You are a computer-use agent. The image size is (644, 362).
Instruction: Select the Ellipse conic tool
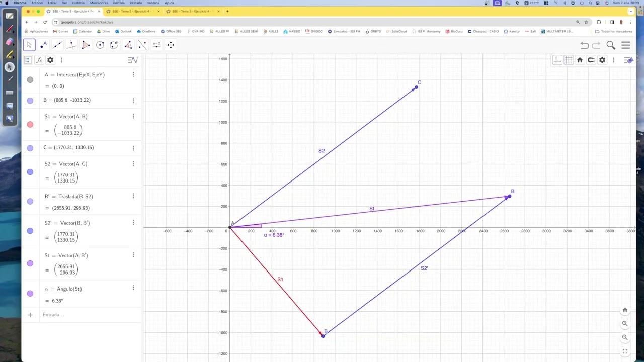[x=114, y=45]
